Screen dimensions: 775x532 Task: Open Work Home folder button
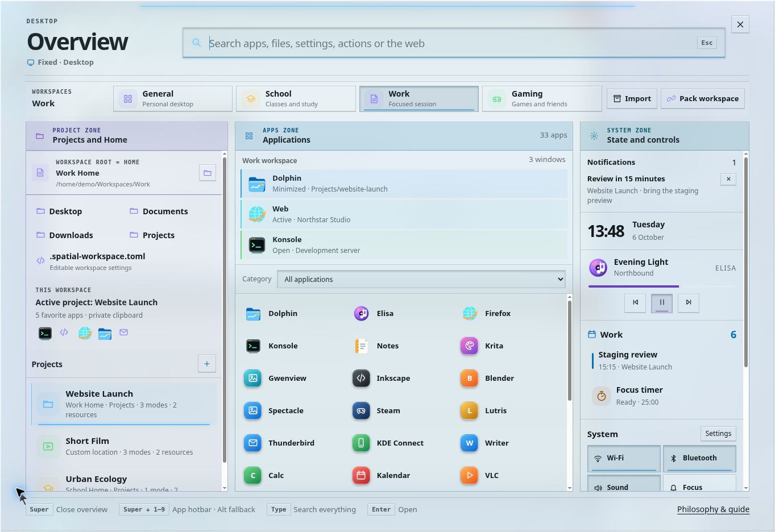pos(208,173)
